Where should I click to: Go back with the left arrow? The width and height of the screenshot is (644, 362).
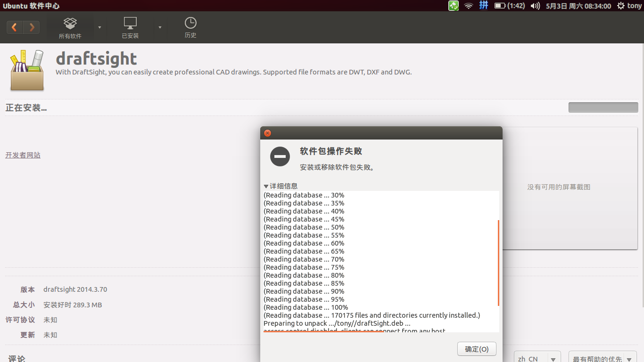pyautogui.click(x=15, y=27)
